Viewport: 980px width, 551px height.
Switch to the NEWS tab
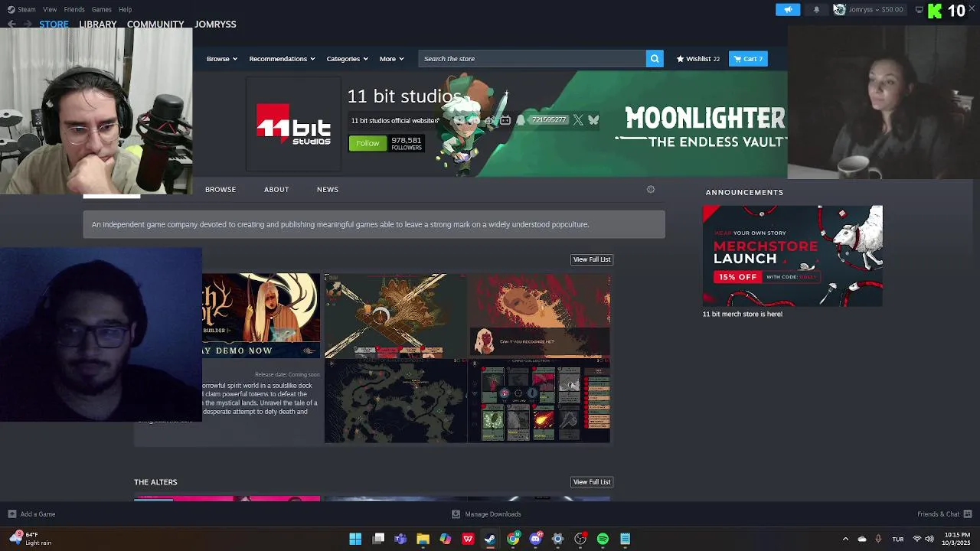coord(328,189)
